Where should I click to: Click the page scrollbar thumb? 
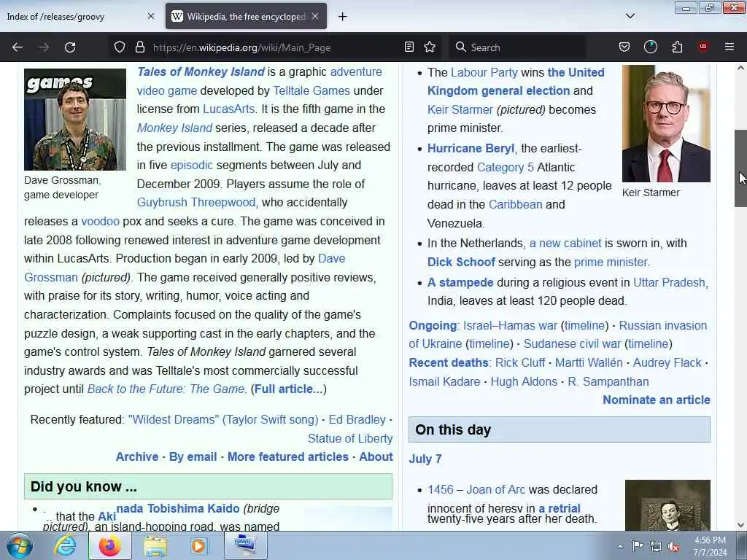coord(740,168)
